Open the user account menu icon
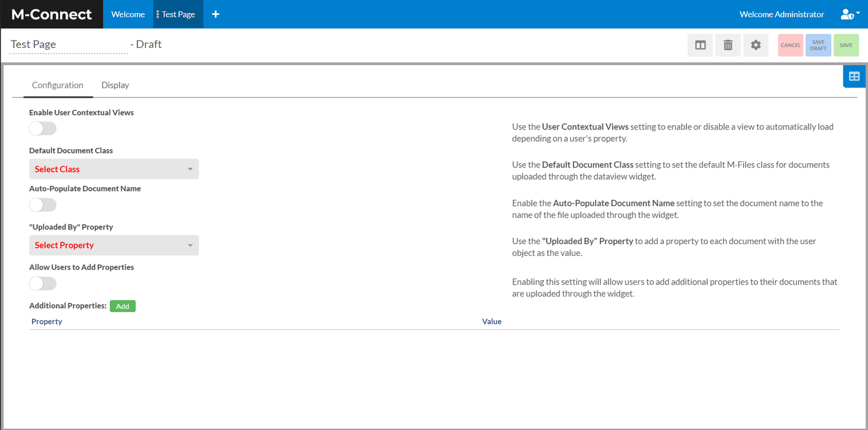The height and width of the screenshot is (430, 868). [x=849, y=15]
